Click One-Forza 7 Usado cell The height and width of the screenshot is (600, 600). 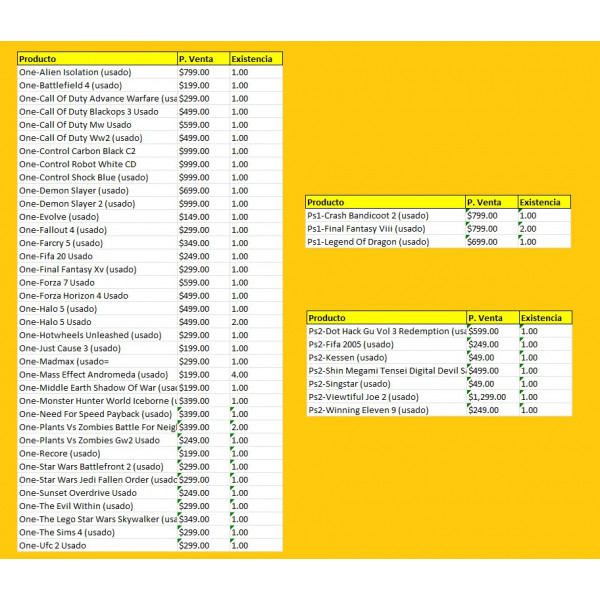[x=97, y=283]
